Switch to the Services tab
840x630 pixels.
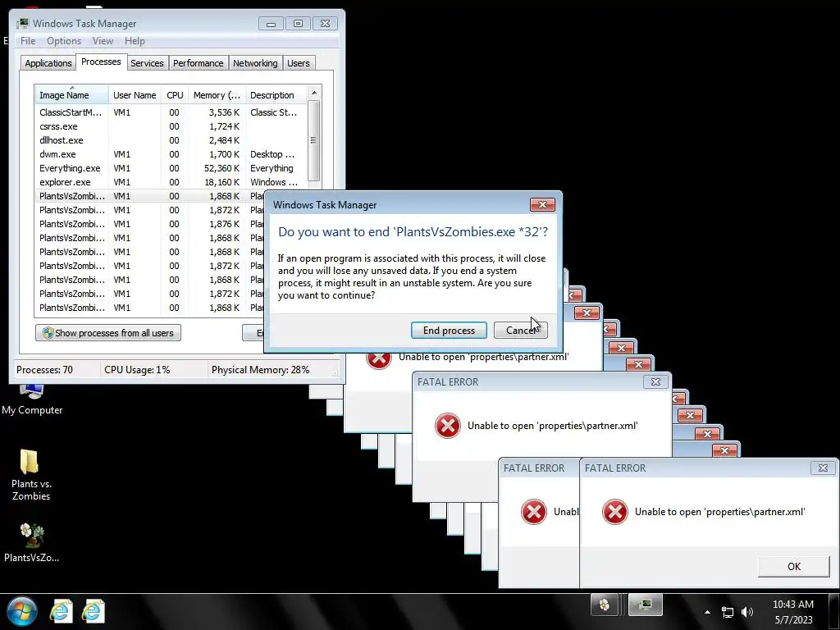tap(147, 63)
